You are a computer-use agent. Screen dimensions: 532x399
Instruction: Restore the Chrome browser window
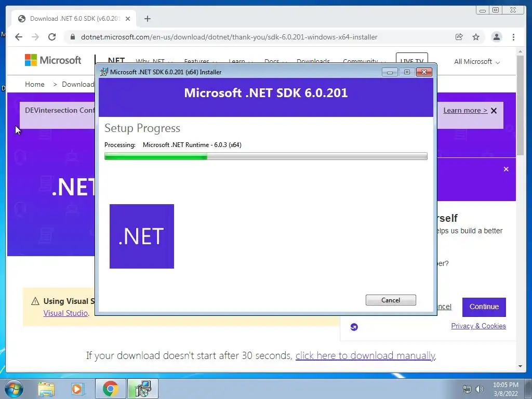pyautogui.click(x=496, y=10)
